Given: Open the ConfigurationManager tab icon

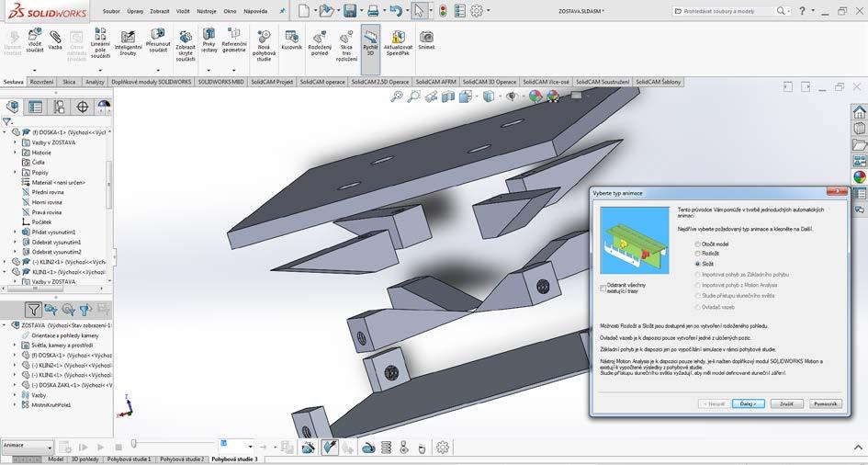Looking at the screenshot, I should pos(59,107).
